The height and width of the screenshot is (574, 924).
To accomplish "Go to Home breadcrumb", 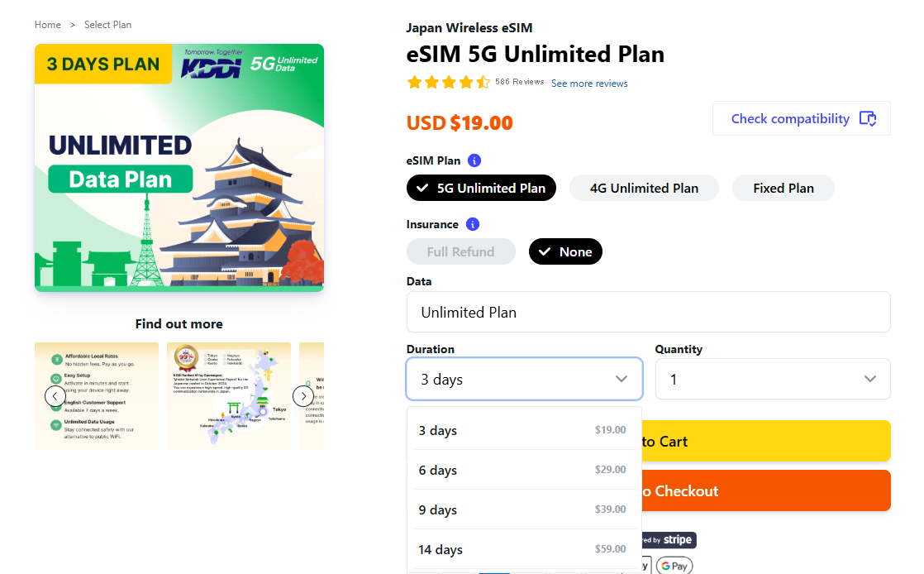I will [x=48, y=25].
